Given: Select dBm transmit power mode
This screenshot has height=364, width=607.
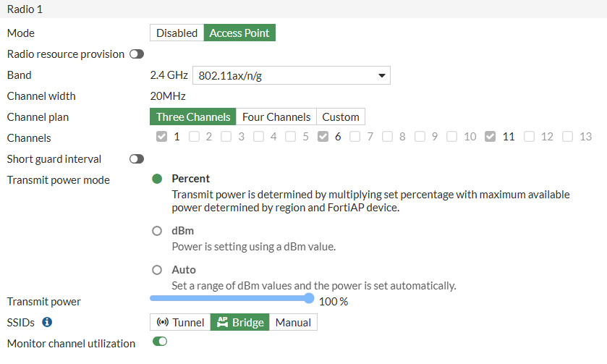Looking at the screenshot, I should [x=157, y=231].
